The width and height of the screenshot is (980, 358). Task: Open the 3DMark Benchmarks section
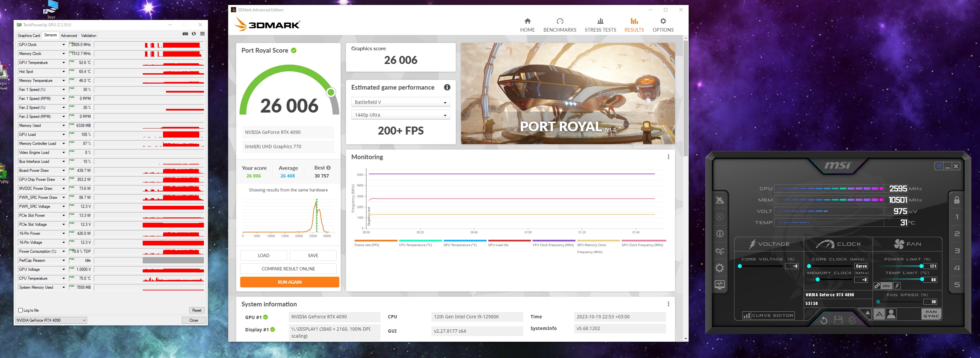coord(560,25)
